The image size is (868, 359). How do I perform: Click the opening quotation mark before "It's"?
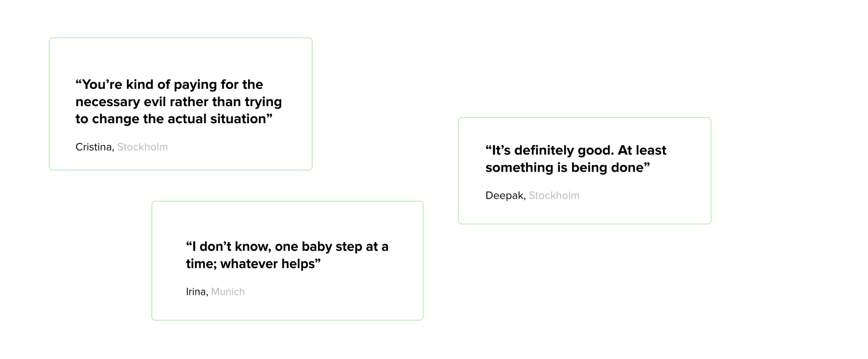pos(488,148)
